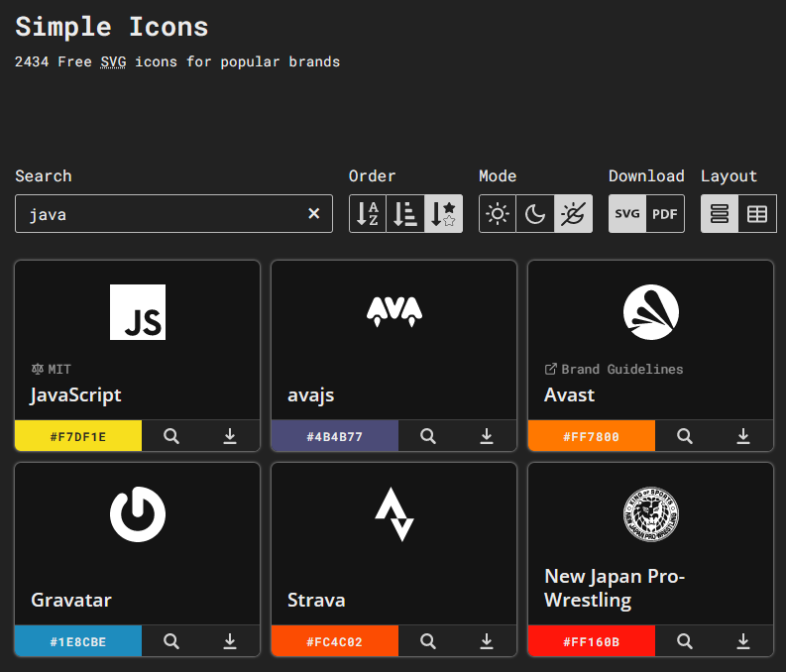Download the JavaScript icon
786x672 pixels.
coord(230,436)
